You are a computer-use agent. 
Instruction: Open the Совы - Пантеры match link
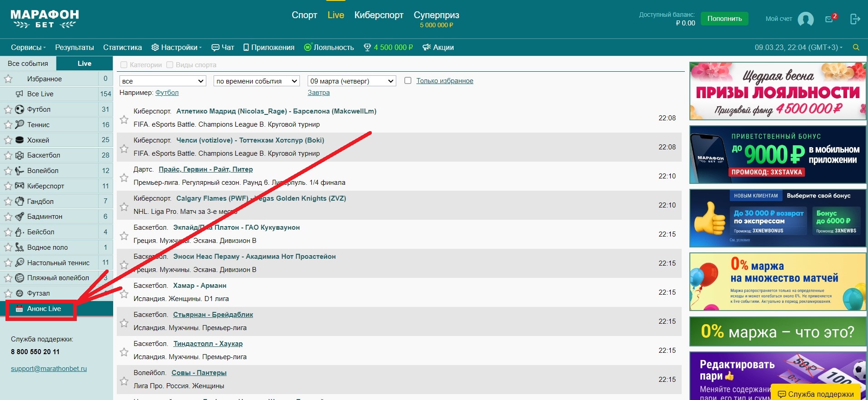click(x=199, y=373)
